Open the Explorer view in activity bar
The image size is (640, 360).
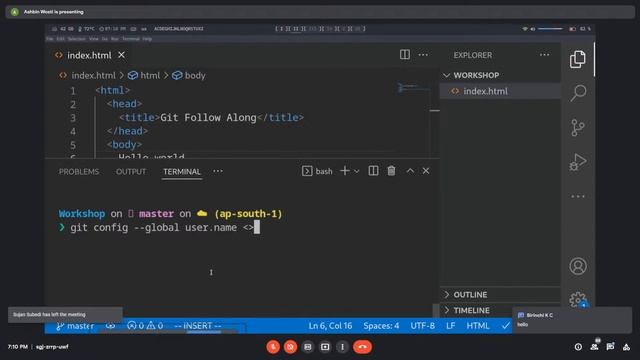click(578, 60)
